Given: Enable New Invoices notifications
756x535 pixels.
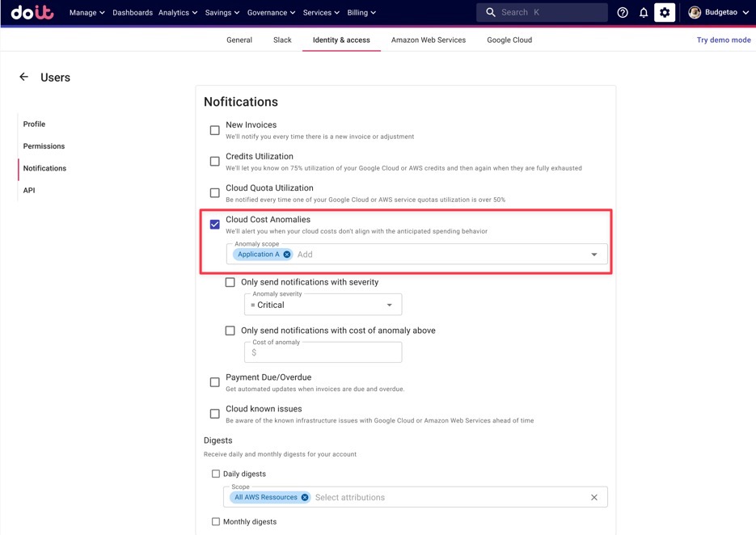Looking at the screenshot, I should click(214, 130).
